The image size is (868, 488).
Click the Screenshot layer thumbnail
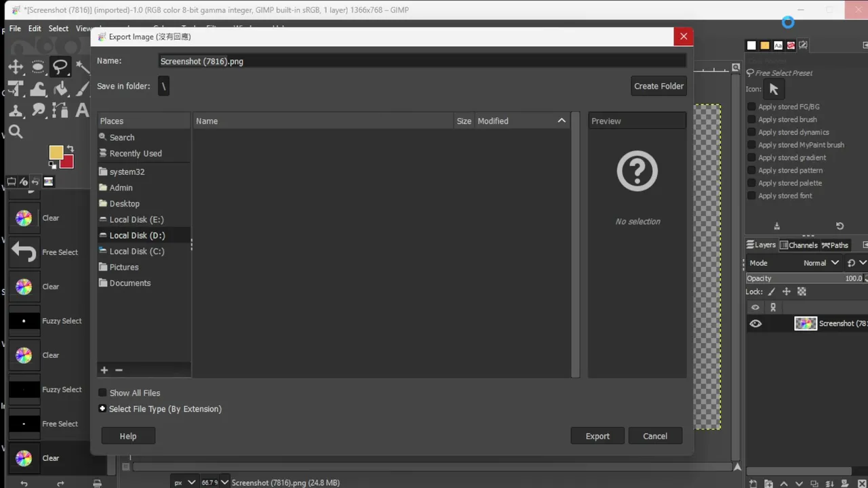[806, 324]
